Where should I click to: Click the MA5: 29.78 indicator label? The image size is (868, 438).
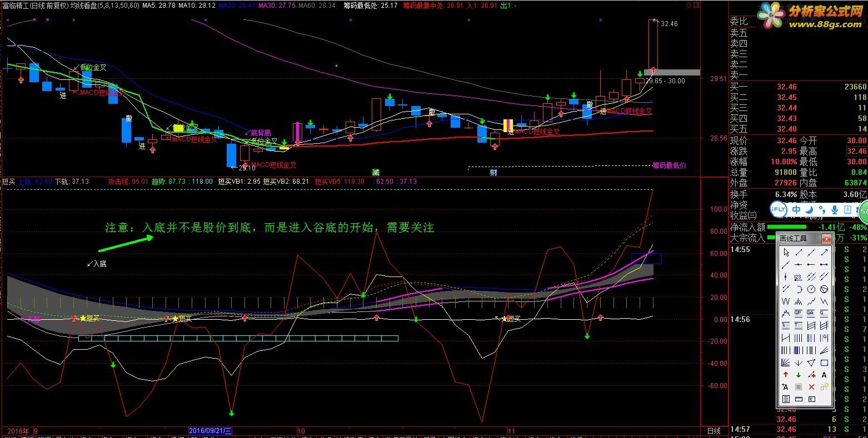pos(159,6)
